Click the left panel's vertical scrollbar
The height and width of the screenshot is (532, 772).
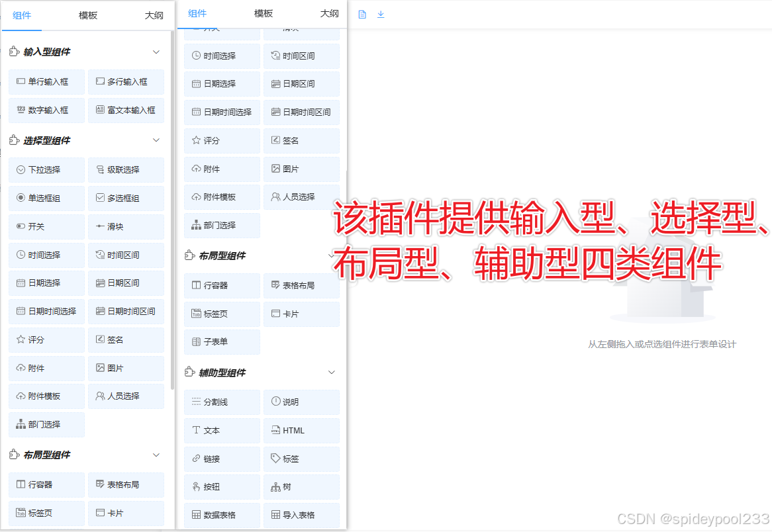(x=172, y=210)
